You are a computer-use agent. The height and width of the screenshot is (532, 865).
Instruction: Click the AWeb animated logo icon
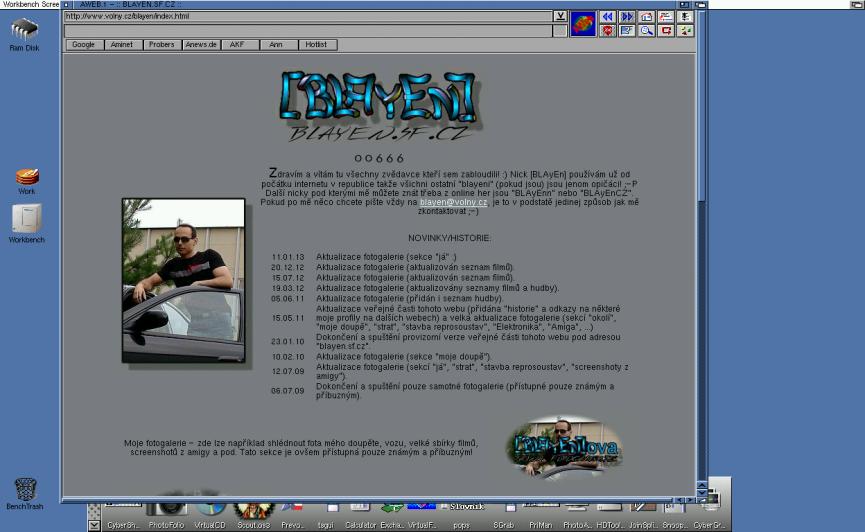tap(583, 24)
